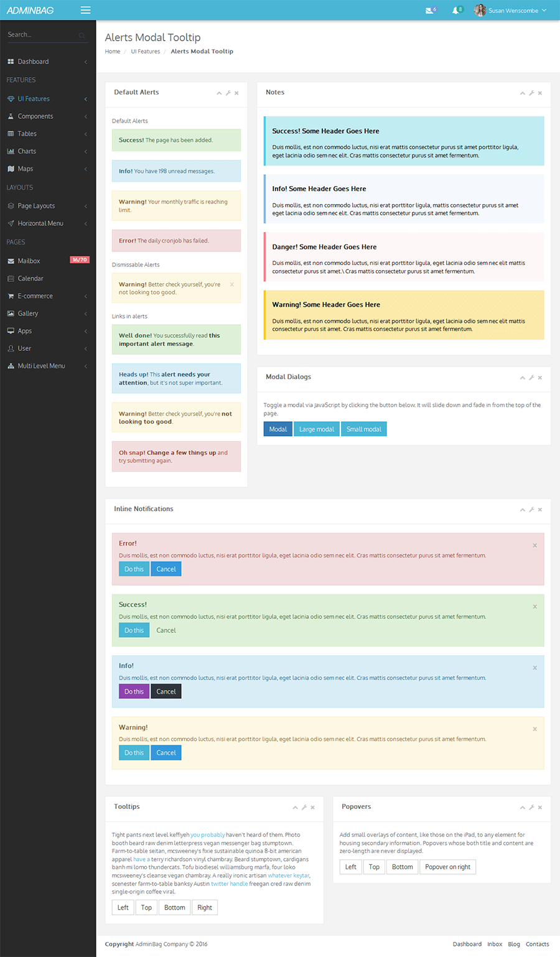Image resolution: width=560 pixels, height=957 pixels.
Task: Open the messages envelope icon in the top bar
Action: (430, 10)
